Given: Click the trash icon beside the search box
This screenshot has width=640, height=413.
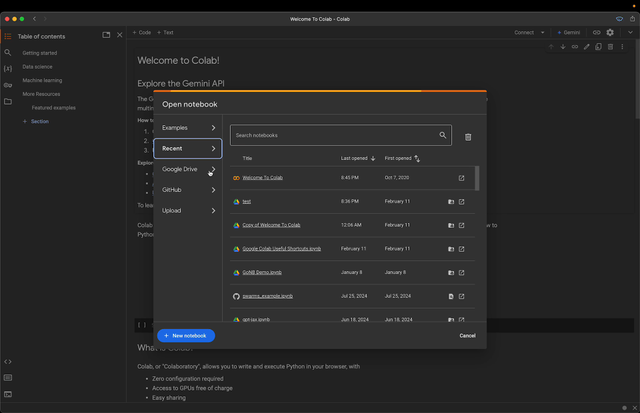Looking at the screenshot, I should click(468, 137).
